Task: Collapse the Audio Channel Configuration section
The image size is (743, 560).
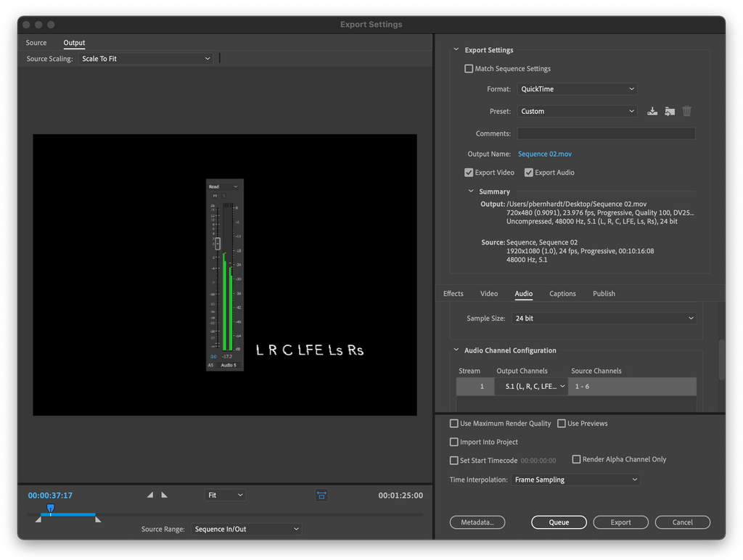Action: (x=456, y=350)
